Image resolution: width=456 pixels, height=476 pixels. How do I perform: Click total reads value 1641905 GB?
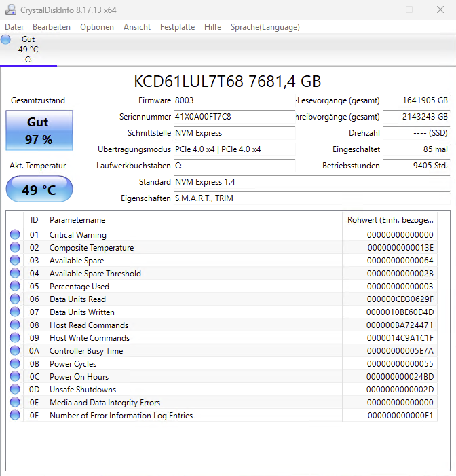(x=416, y=100)
